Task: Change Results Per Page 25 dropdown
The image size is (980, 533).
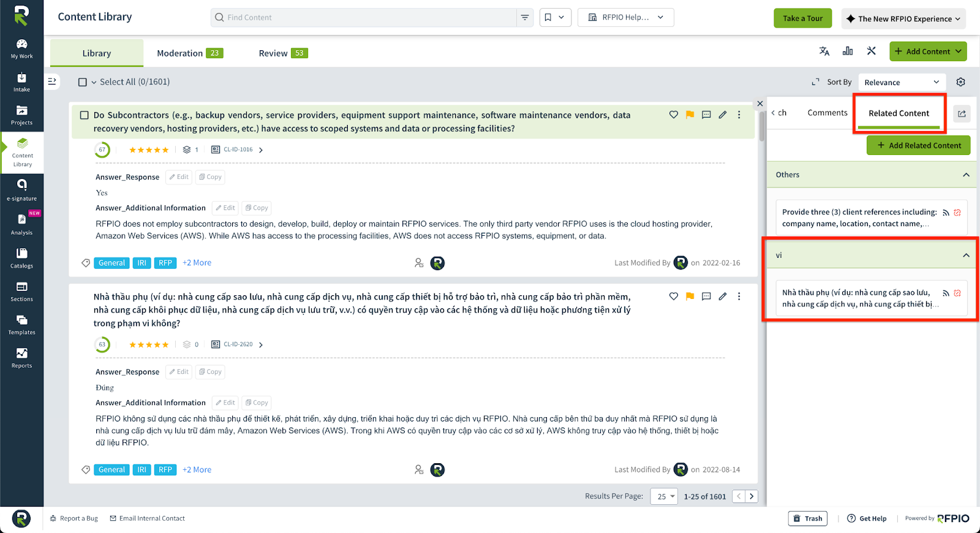Action: (664, 496)
